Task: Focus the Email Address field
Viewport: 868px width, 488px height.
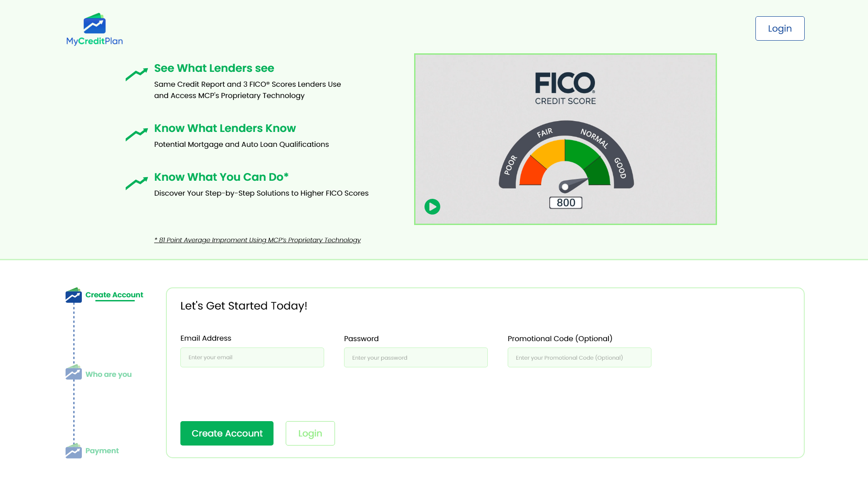Action: (x=252, y=357)
